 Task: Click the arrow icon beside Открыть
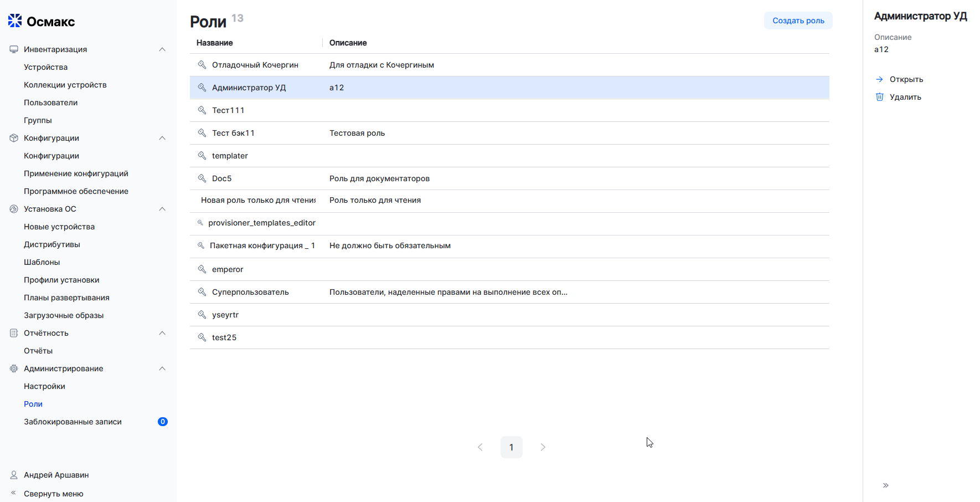coord(879,79)
